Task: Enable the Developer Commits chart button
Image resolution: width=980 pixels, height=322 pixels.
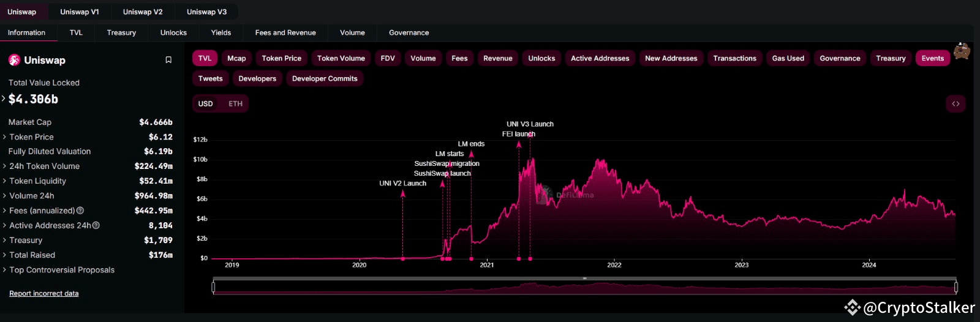Action: [x=325, y=78]
